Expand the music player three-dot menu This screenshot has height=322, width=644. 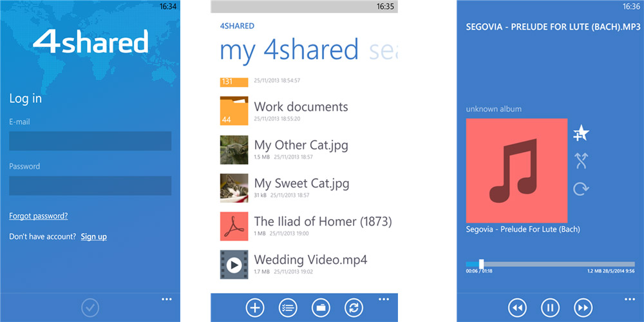(x=630, y=299)
